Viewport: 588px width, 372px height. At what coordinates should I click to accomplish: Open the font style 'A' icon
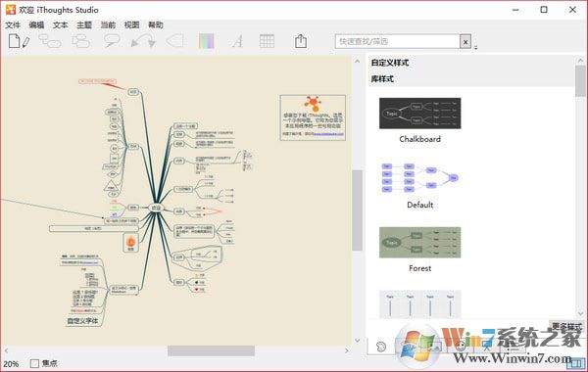[237, 41]
